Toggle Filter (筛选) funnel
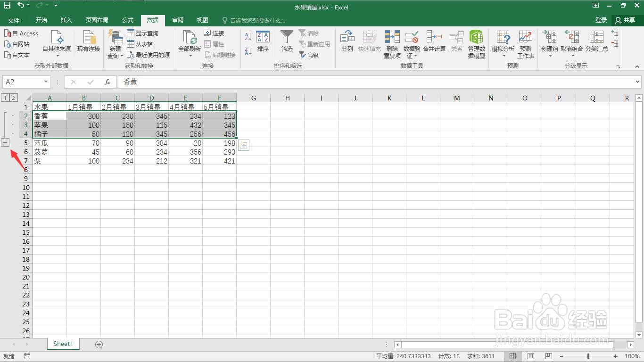 (287, 41)
